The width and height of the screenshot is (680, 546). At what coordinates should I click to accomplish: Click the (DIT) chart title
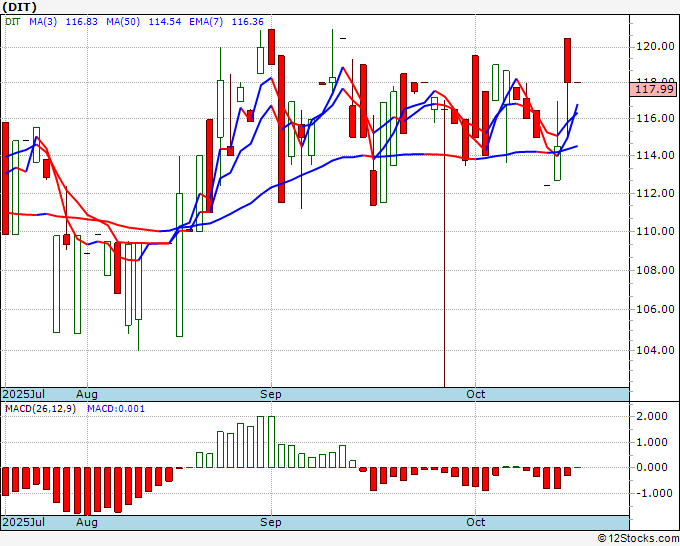tap(20, 7)
